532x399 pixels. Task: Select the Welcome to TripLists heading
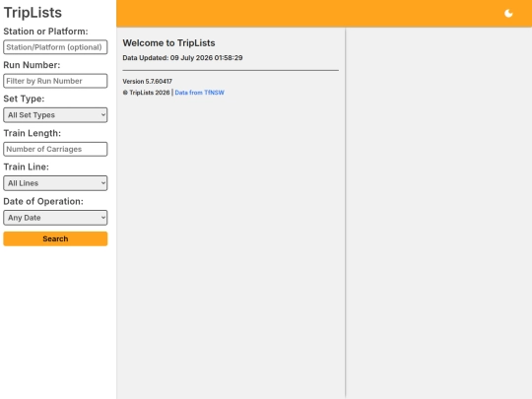point(169,43)
